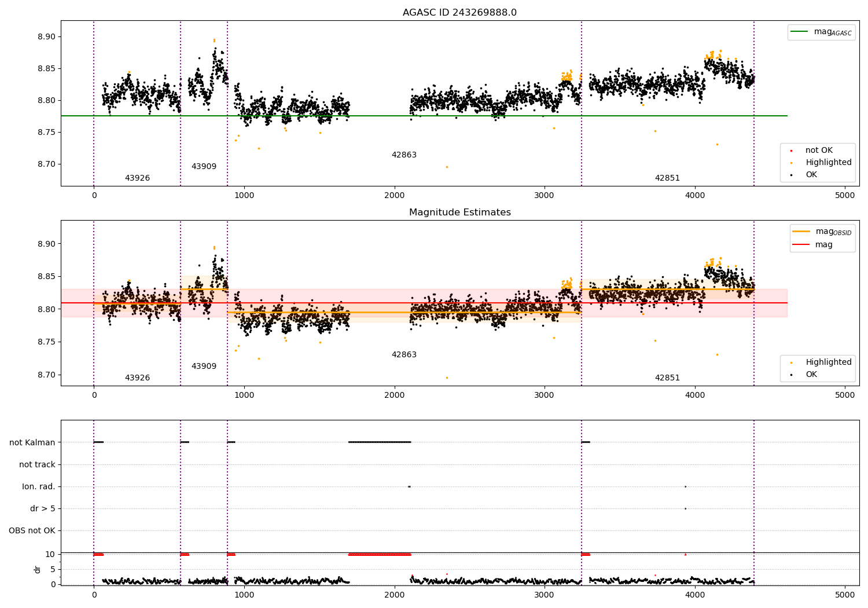This screenshot has height=608, width=868.
Task: Click the 2000 x-axis tick under AGASC ID plot
Action: pyautogui.click(x=395, y=196)
